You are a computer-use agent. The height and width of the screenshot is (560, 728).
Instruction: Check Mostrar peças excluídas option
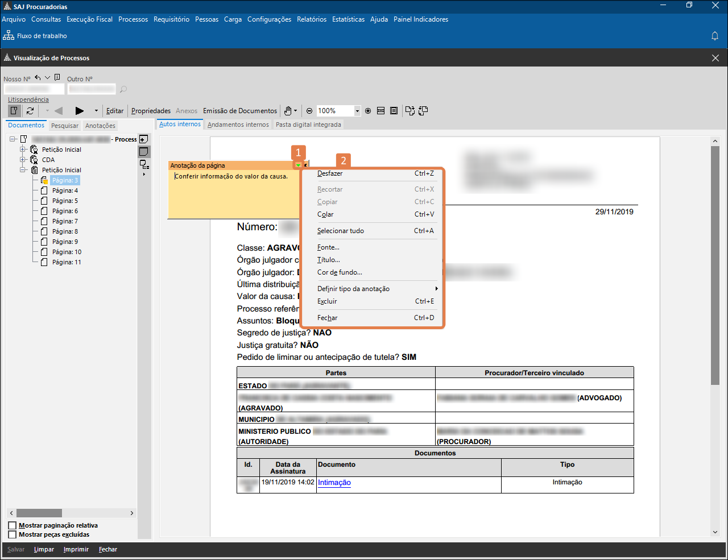pos(13,534)
